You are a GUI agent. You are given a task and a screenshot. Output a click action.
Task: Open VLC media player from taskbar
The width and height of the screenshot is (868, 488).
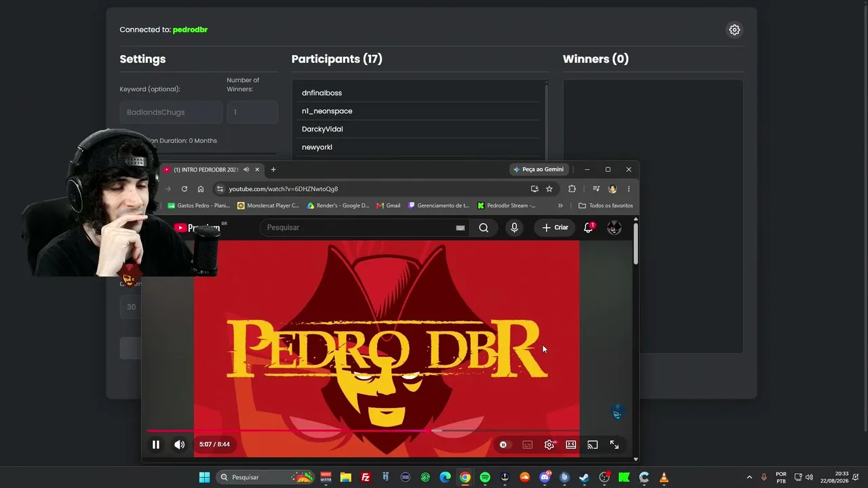pyautogui.click(x=664, y=477)
